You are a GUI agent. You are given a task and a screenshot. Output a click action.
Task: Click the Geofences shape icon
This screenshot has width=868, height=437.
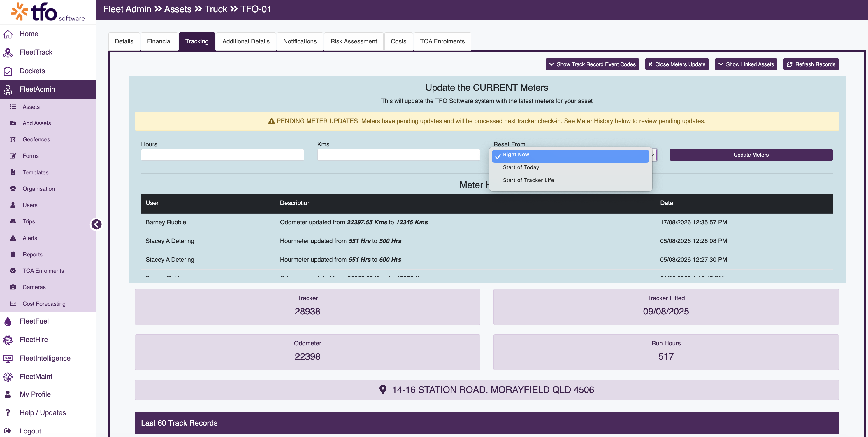tap(13, 140)
